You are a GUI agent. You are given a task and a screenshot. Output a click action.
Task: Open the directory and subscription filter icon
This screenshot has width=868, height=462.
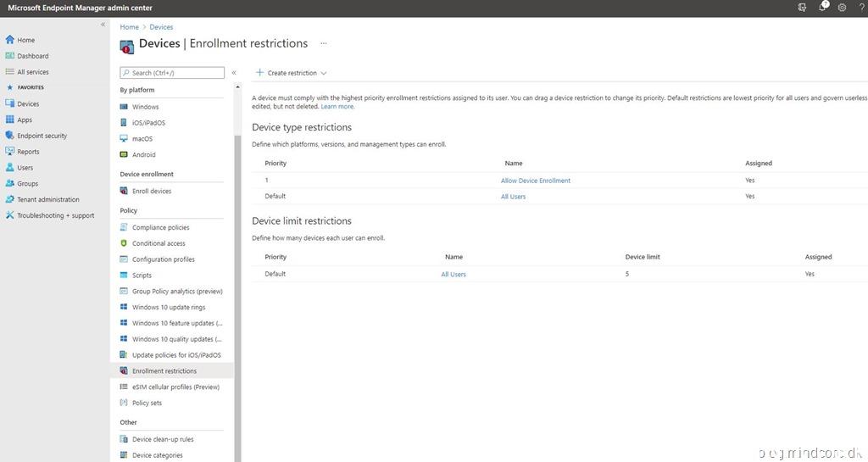pyautogui.click(x=802, y=8)
